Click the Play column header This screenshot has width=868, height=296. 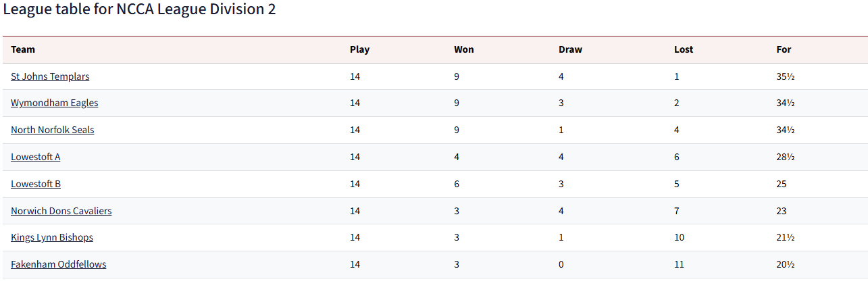360,49
